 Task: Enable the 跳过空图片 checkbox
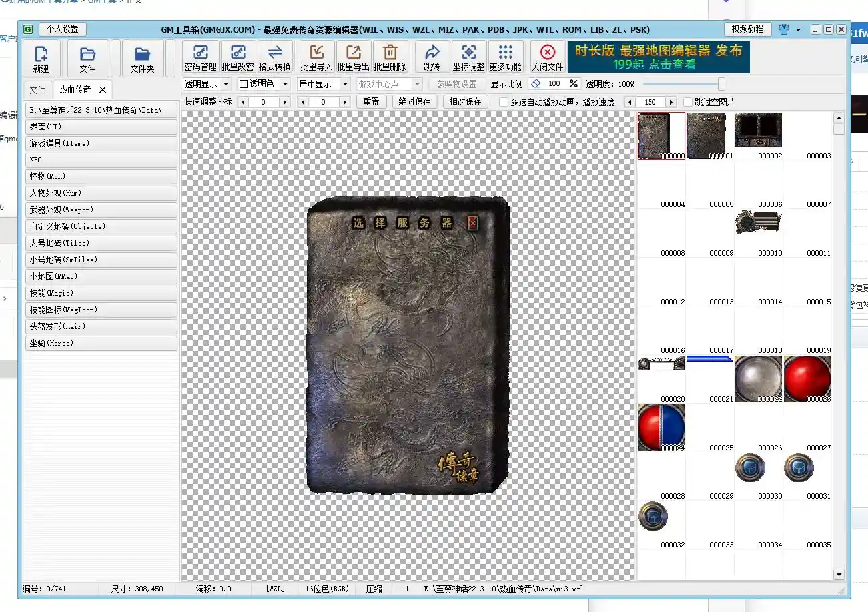click(688, 102)
